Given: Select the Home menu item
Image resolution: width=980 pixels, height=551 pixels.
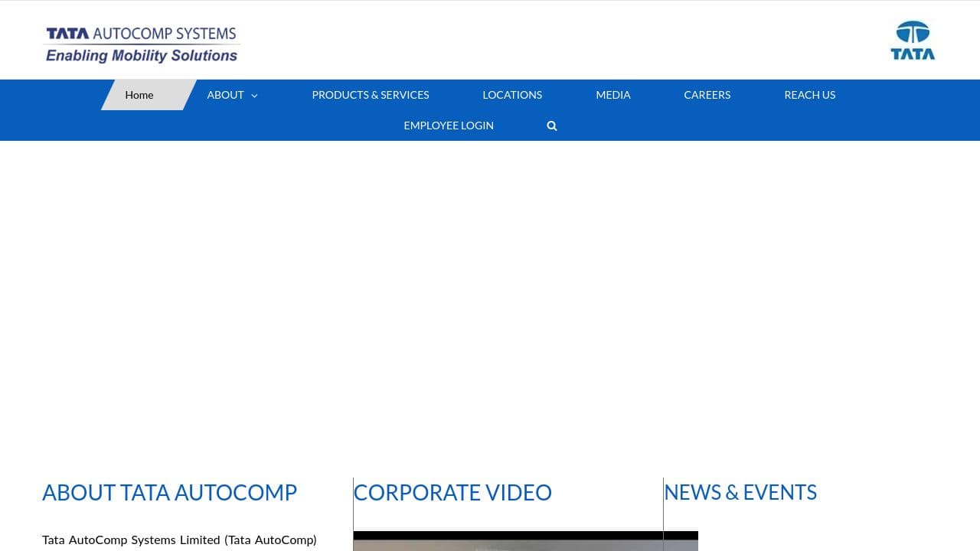Looking at the screenshot, I should (x=139, y=95).
